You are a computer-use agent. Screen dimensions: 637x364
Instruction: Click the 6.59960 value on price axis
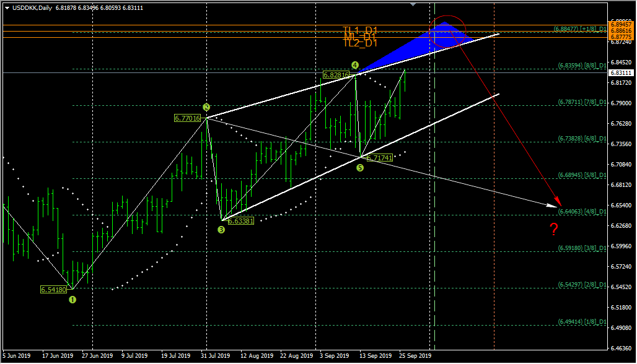621,246
